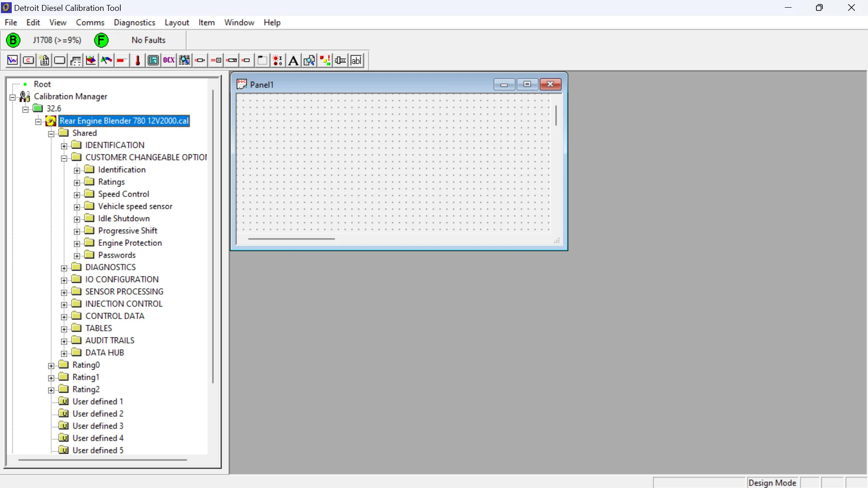Select 'User defined 3' in the tree
Screen dimensions: 868x488
98,426
